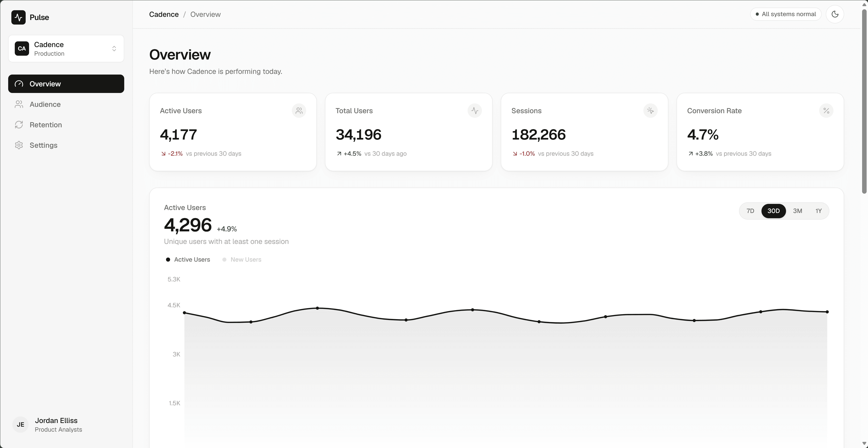Select the 30D time range
868x448 pixels.
(773, 211)
